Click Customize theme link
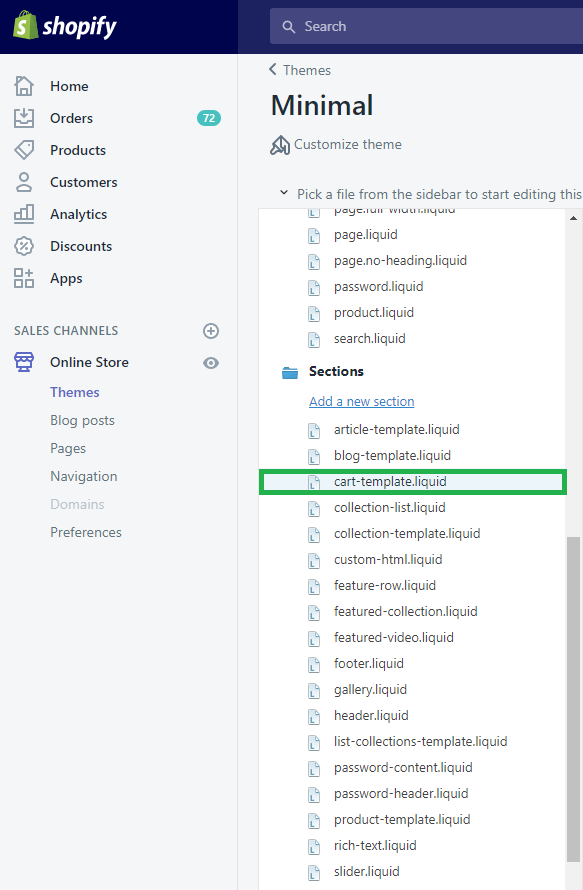Screen dimensions: 583x890 (347, 144)
